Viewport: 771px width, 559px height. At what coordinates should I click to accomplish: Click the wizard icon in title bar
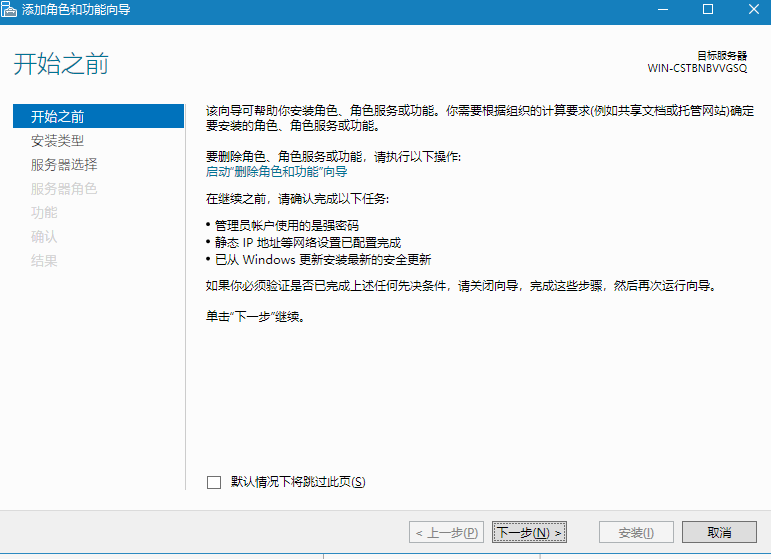click(9, 9)
